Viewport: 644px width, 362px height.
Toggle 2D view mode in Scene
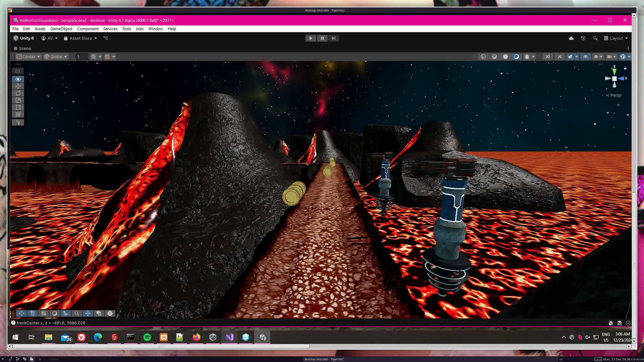point(547,57)
